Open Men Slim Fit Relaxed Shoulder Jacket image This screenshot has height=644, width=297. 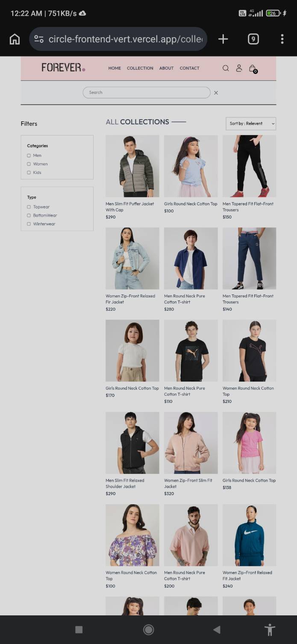(x=132, y=443)
